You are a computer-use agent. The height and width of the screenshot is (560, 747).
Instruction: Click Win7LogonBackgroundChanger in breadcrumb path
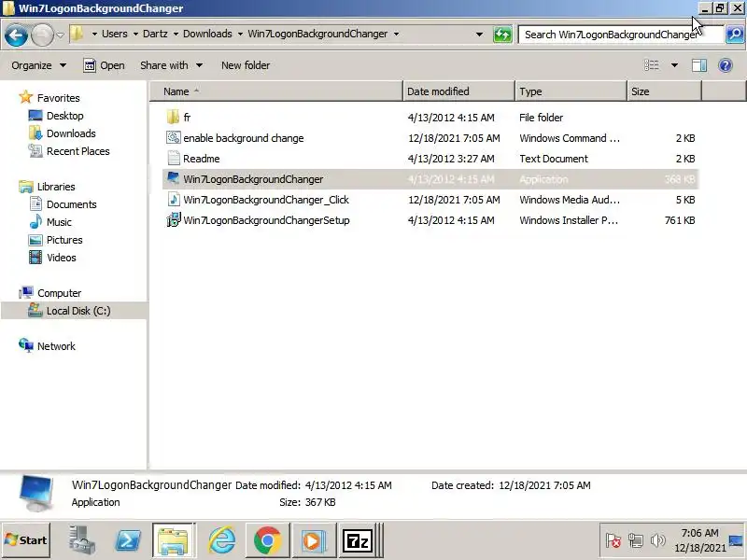[317, 34]
